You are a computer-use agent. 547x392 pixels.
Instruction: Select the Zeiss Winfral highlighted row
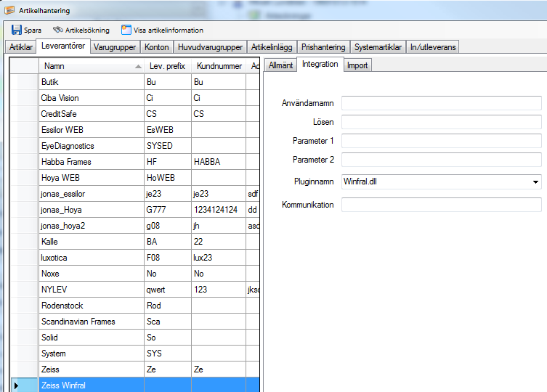(x=134, y=385)
